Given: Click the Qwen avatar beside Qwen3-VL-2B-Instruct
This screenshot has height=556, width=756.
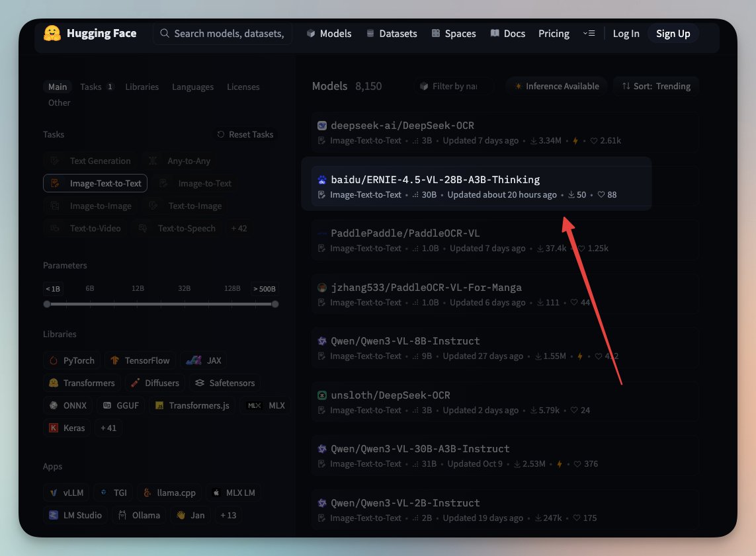Looking at the screenshot, I should 322,503.
